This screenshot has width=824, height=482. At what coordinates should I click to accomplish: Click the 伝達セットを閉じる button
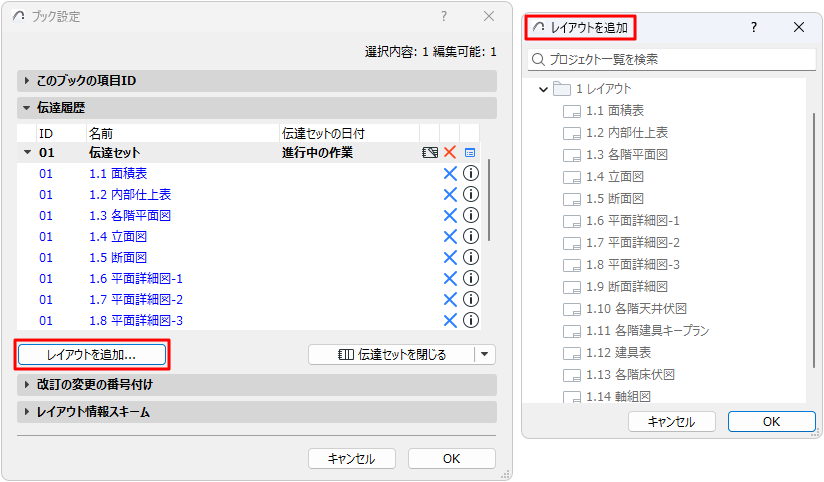392,354
